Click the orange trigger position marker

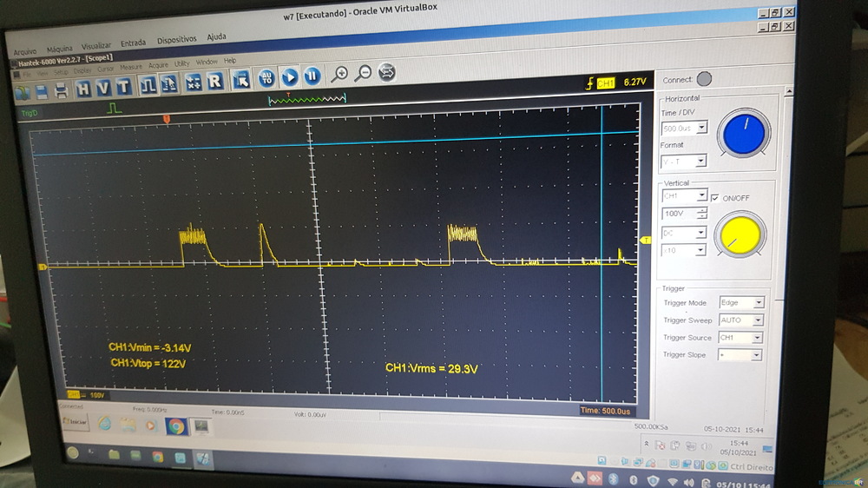click(166, 119)
